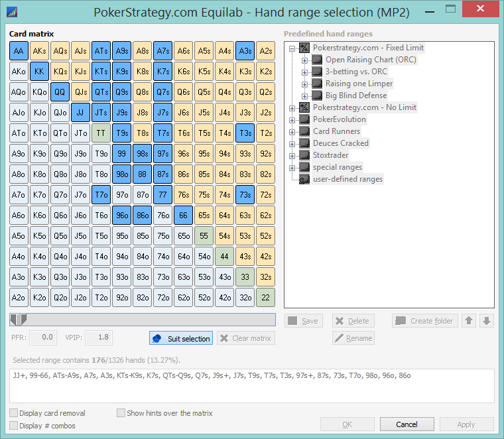Expand the Raising one Limper node

pyautogui.click(x=304, y=84)
